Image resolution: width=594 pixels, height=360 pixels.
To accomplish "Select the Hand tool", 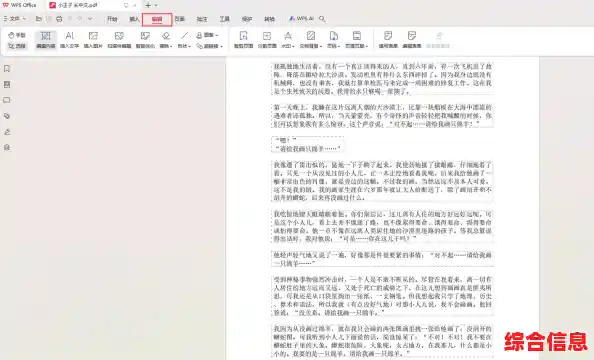I will tap(17, 35).
